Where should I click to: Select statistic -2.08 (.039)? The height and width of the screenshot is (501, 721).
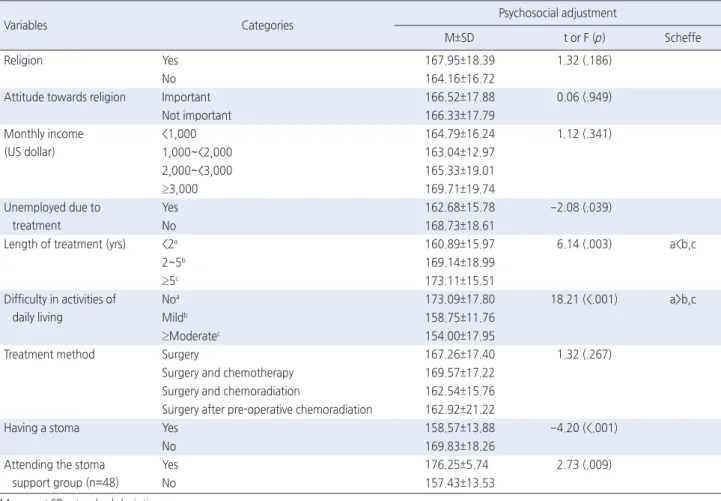point(581,207)
